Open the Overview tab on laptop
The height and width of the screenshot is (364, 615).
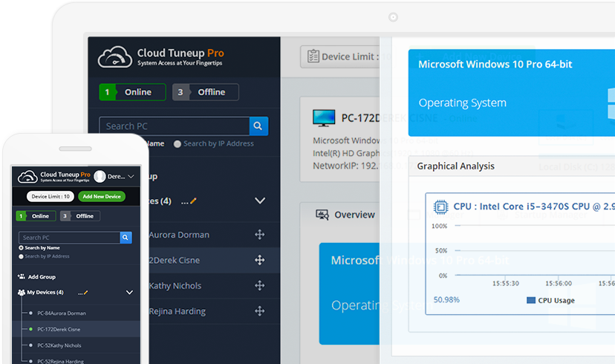345,215
